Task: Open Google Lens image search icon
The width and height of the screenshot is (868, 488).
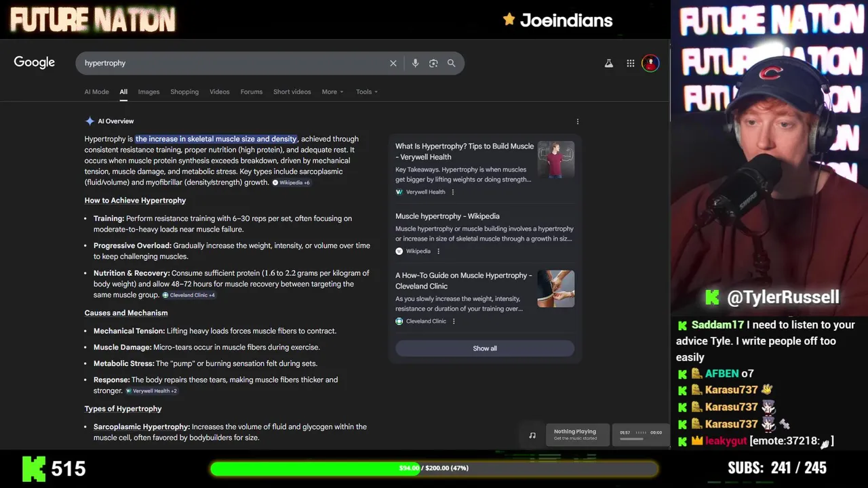Action: click(x=433, y=63)
